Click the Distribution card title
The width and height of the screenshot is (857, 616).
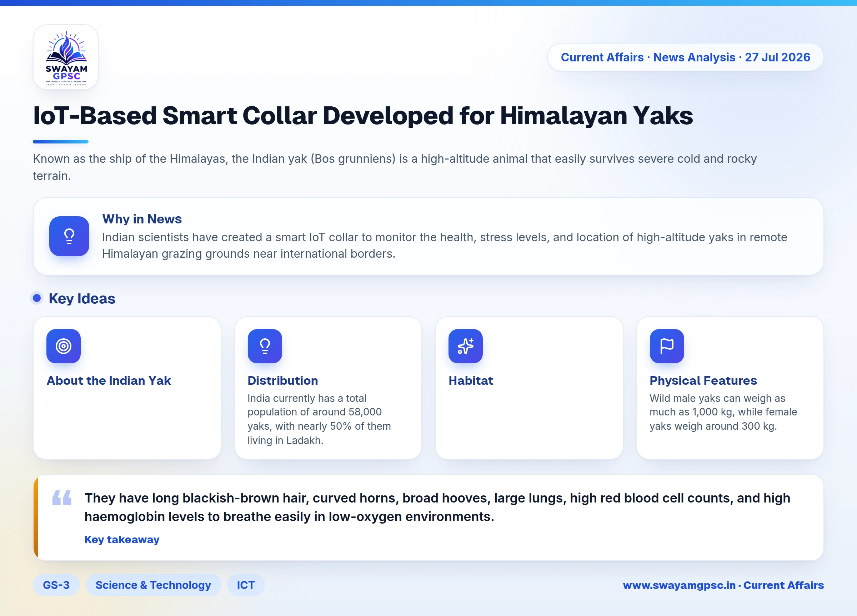pos(283,380)
